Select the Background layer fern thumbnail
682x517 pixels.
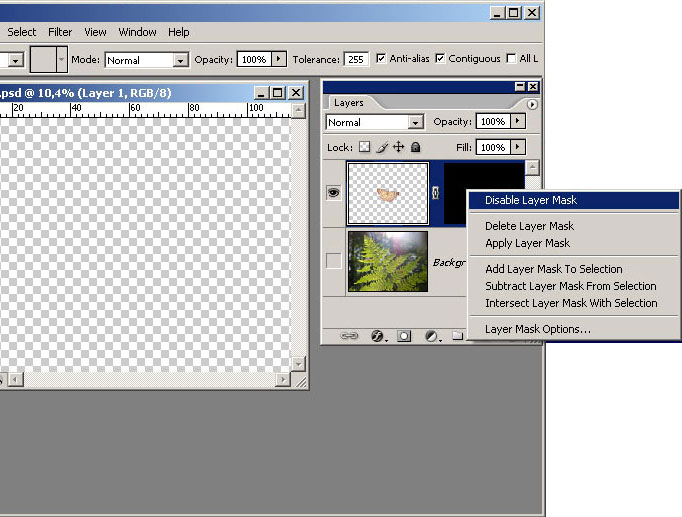coord(388,261)
